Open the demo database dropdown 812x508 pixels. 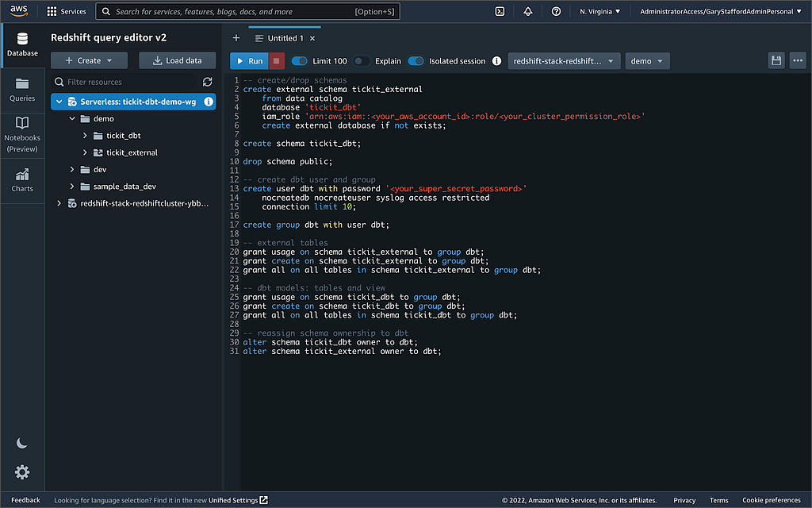pyautogui.click(x=647, y=60)
